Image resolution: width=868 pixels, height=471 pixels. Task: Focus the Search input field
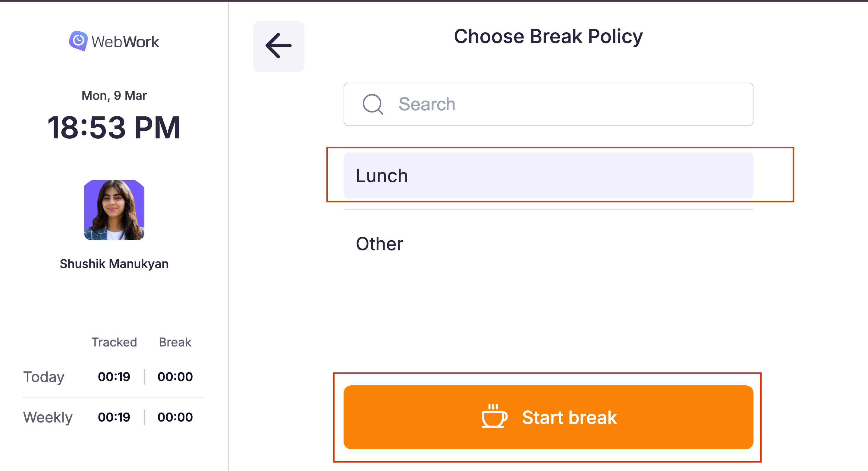click(569, 104)
